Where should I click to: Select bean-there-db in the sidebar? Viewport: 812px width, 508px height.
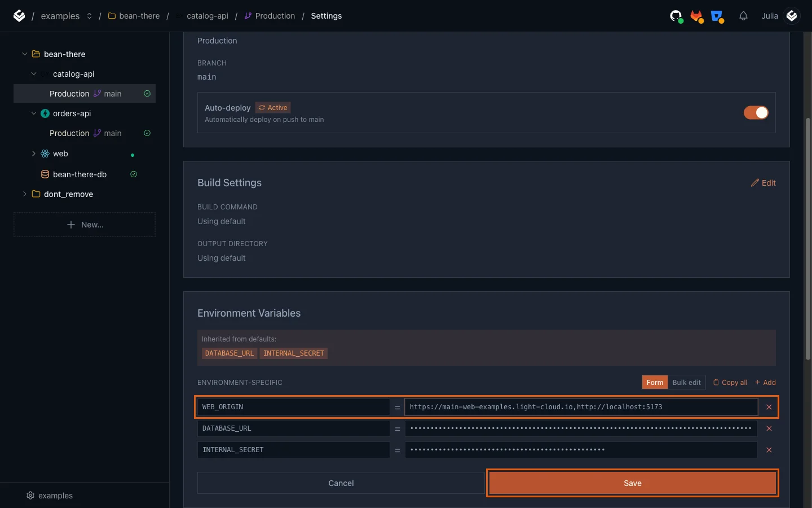(x=80, y=174)
